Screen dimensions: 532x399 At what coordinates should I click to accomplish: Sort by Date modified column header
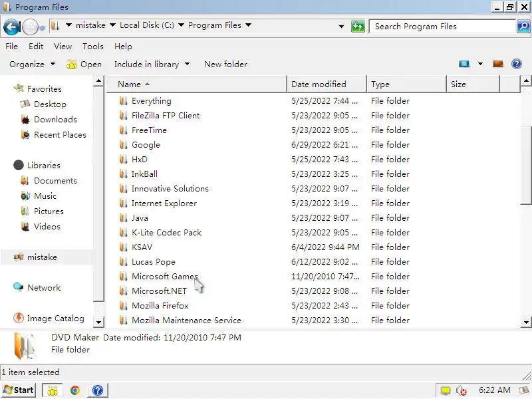327,84
